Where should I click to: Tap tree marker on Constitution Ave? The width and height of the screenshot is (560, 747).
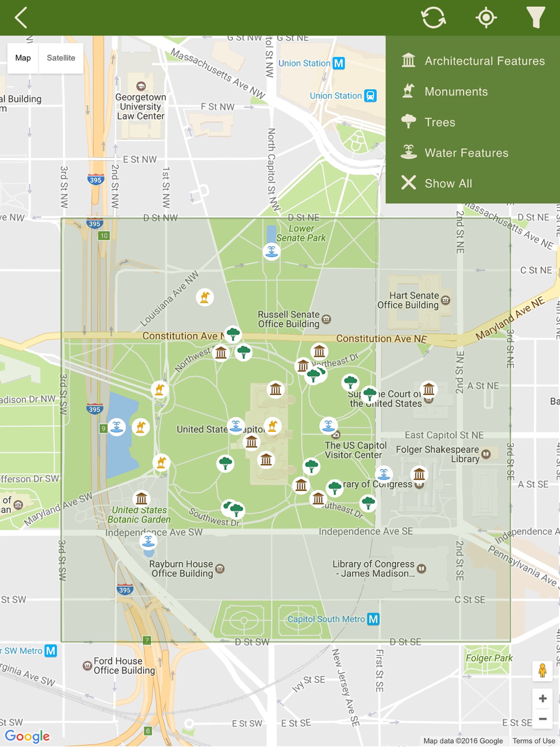pyautogui.click(x=233, y=334)
